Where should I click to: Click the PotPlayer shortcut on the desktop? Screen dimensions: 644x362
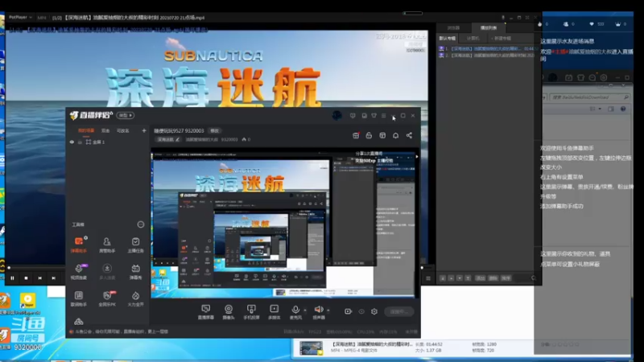coord(28,302)
